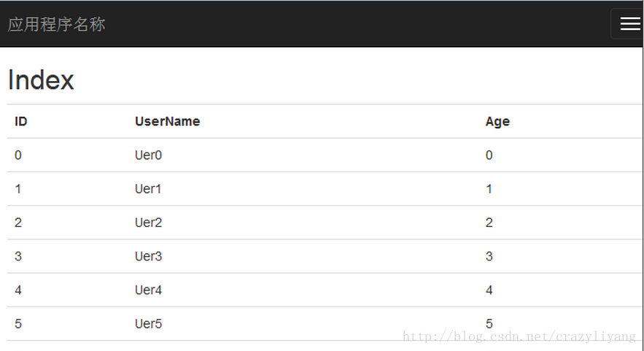The image size is (644, 351).
Task: Select the ID column header
Action: pos(21,121)
